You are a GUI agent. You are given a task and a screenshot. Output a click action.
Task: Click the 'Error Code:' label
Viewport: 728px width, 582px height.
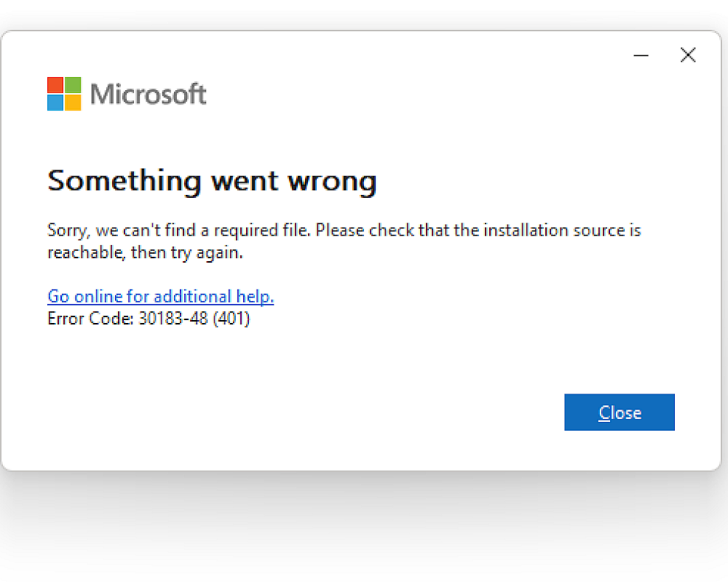coord(90,319)
